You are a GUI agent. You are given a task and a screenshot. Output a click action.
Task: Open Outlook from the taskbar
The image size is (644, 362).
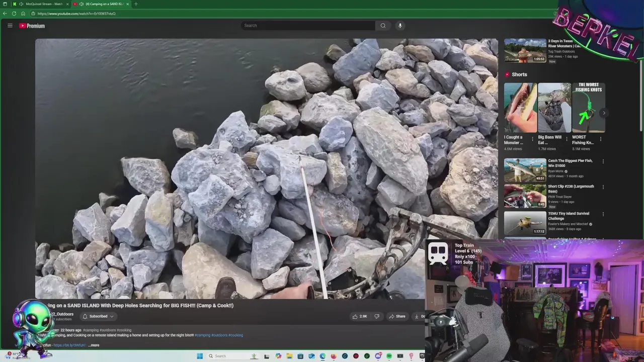pyautogui.click(x=311, y=356)
